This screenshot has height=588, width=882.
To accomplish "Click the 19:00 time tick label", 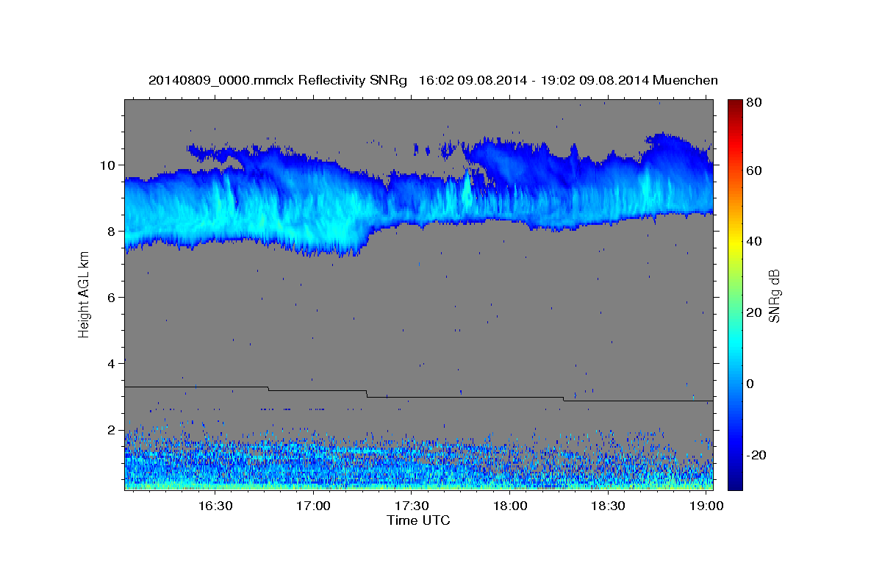I will (707, 506).
